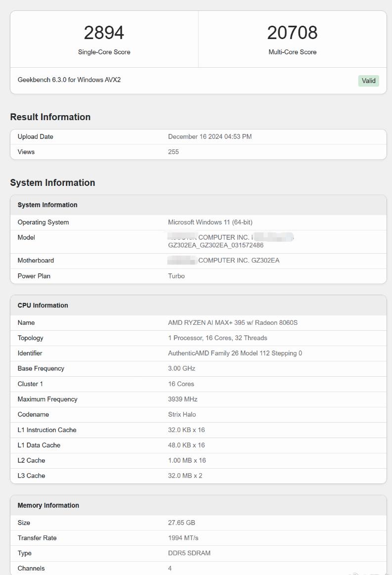Click the Codename label
The width and height of the screenshot is (392, 575).
click(x=33, y=414)
